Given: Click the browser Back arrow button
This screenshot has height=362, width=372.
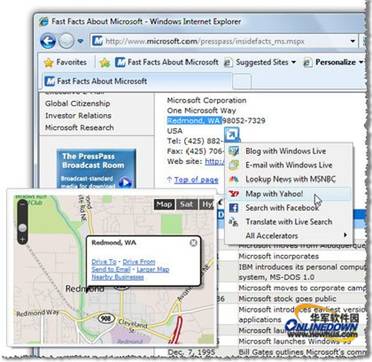Looking at the screenshot, I should point(48,41).
